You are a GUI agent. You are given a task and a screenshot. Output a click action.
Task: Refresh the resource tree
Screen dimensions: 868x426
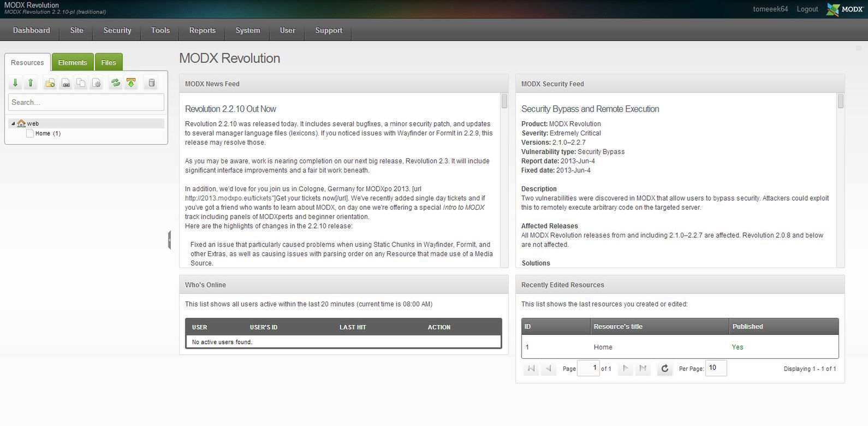click(116, 83)
